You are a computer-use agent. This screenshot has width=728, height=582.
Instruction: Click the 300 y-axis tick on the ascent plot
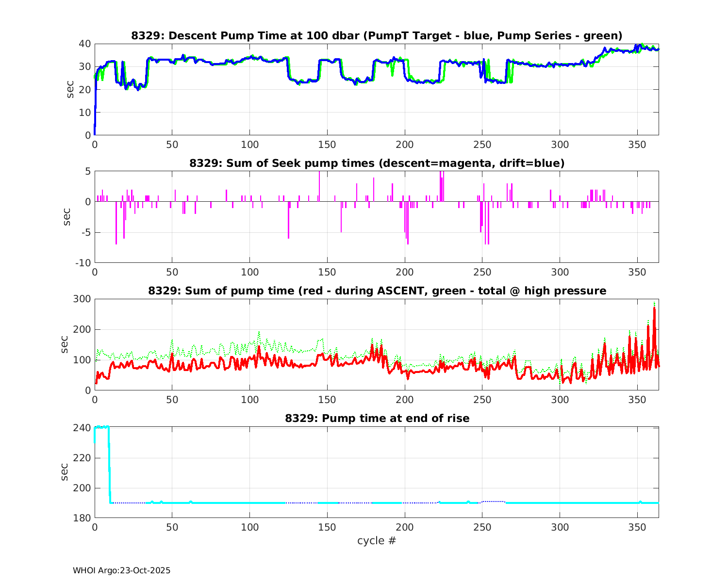coord(82,299)
